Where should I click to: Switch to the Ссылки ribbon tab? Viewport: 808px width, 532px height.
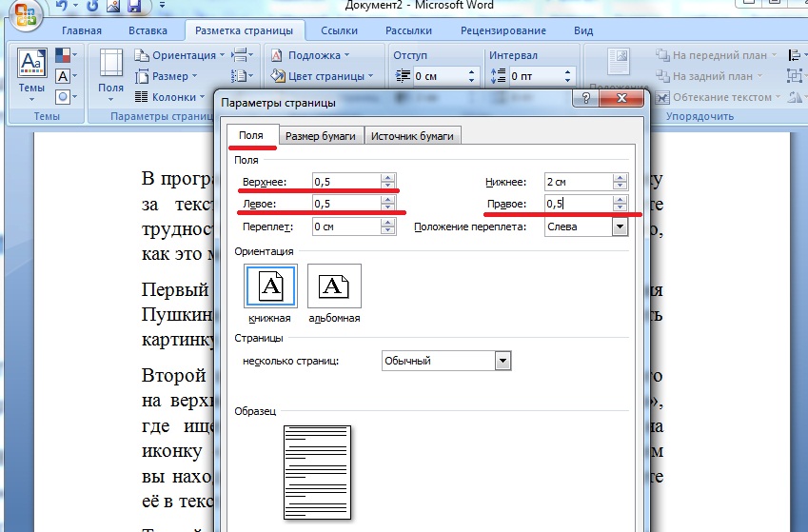[x=339, y=30]
